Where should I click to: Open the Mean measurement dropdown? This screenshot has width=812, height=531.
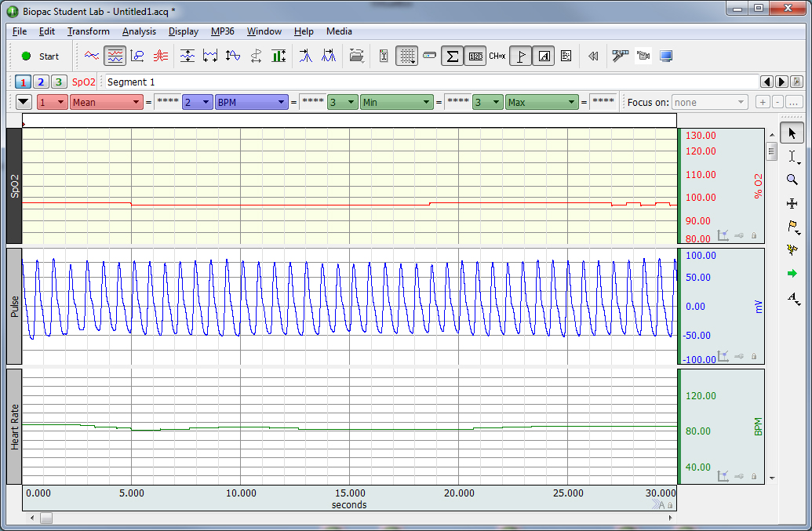point(106,103)
